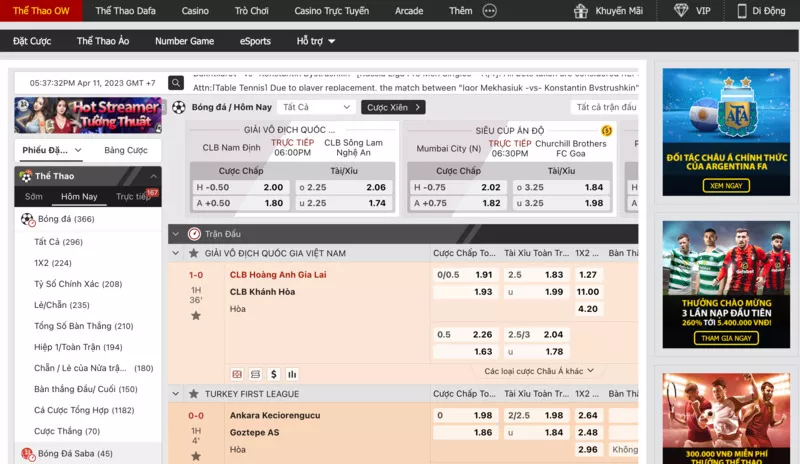This screenshot has height=464, width=800.
Task: Click the dollar sign icon under the Gia Lai match
Action: [273, 374]
